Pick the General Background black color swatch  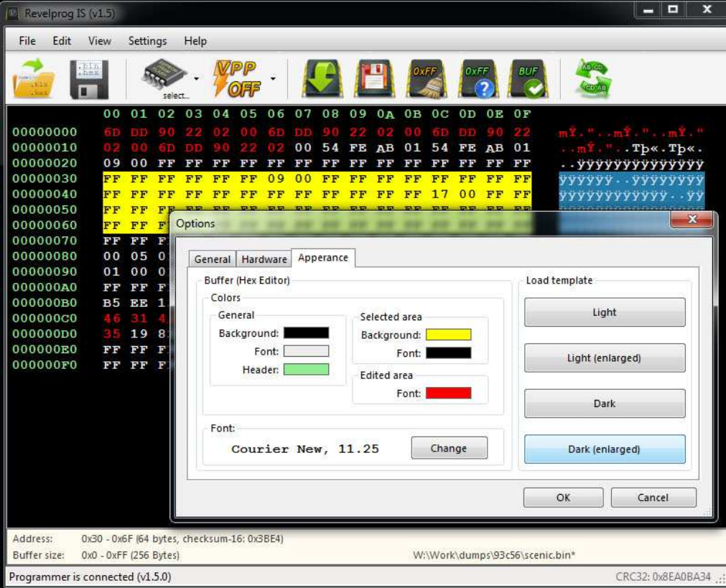tap(306, 333)
